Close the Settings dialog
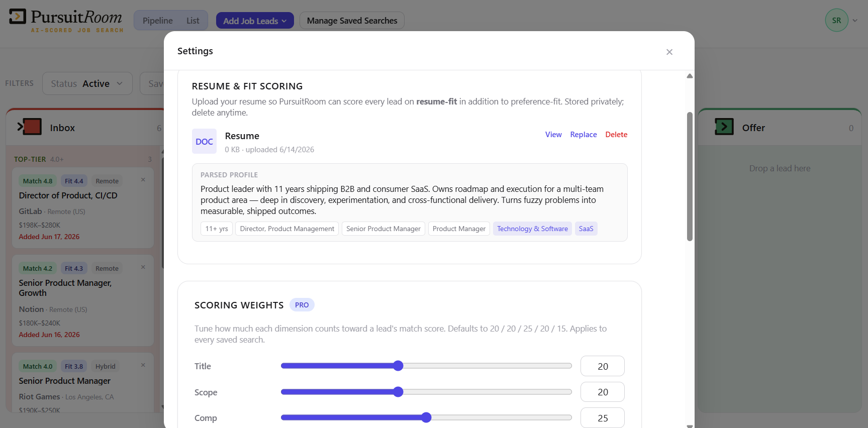The width and height of the screenshot is (868, 428). 669,52
